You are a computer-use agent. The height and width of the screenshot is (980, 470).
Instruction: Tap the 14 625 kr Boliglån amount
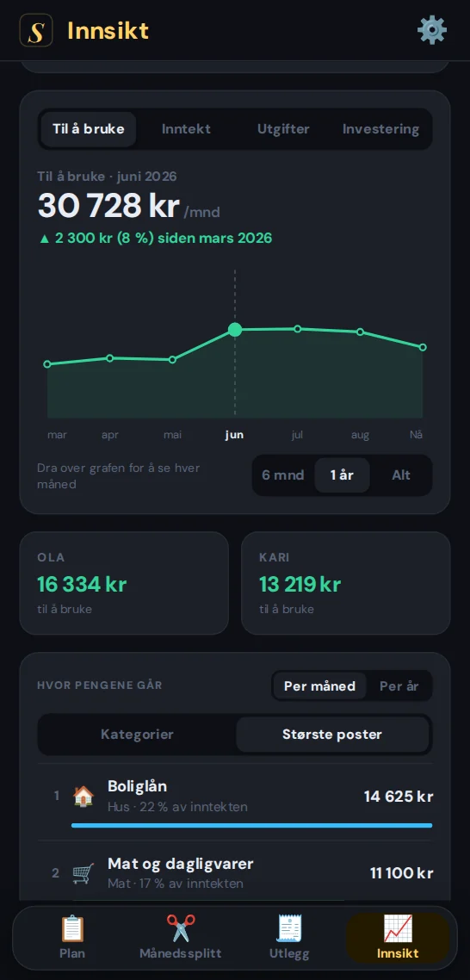pyautogui.click(x=399, y=797)
